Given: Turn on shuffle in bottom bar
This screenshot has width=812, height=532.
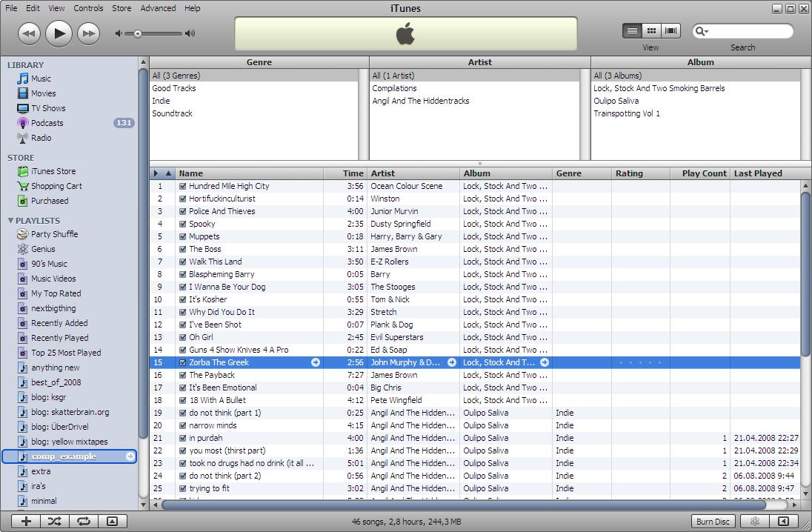Looking at the screenshot, I should click(55, 522).
